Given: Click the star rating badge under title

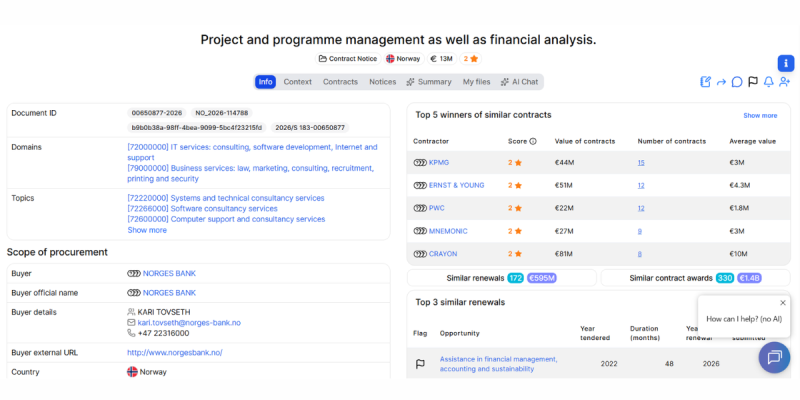Looking at the screenshot, I should (470, 59).
